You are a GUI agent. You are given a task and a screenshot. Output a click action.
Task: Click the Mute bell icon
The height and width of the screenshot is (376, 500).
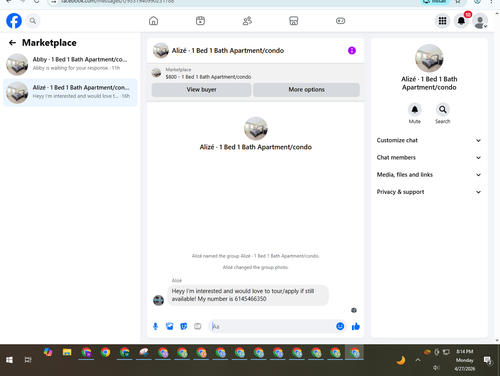coord(415,109)
